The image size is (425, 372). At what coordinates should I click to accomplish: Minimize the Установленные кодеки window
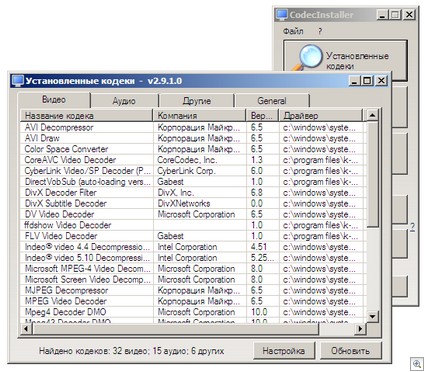click(355, 81)
